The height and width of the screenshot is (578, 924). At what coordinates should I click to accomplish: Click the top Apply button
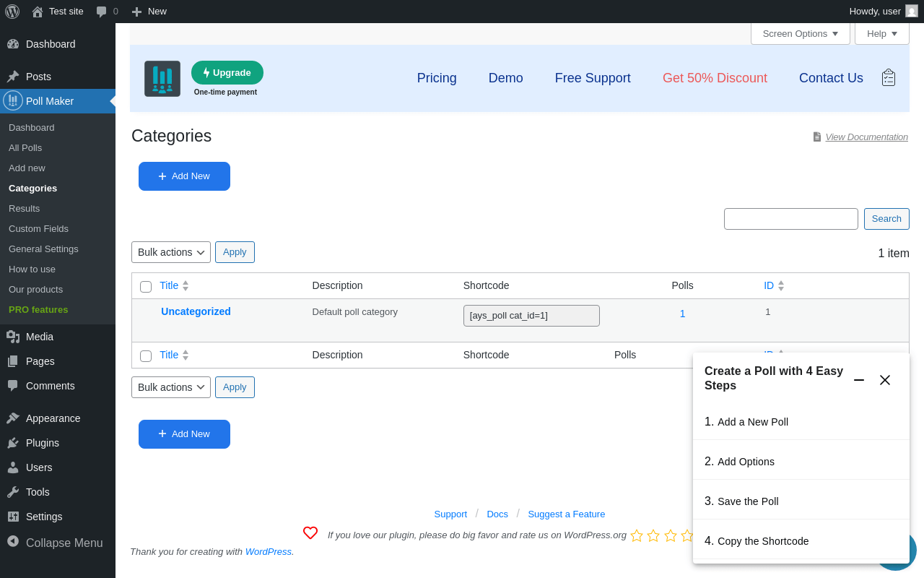235,252
